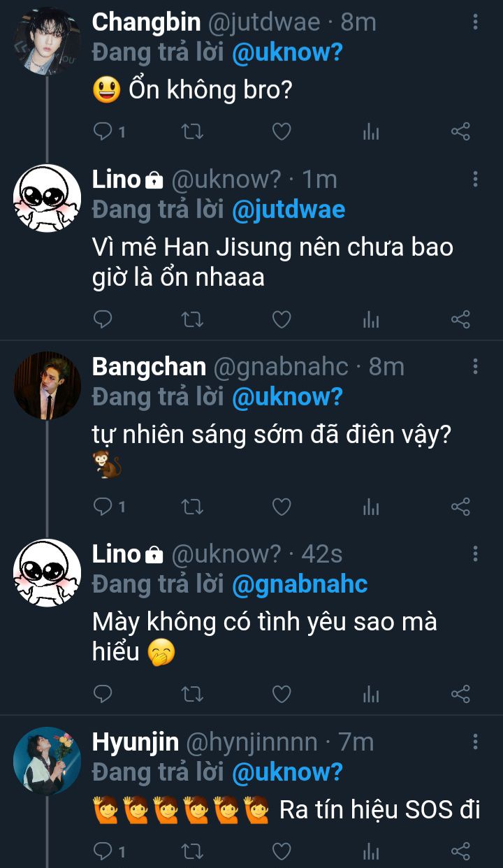View analytics on Hyunjin's tweet
This screenshot has height=868, width=503.
(x=371, y=851)
